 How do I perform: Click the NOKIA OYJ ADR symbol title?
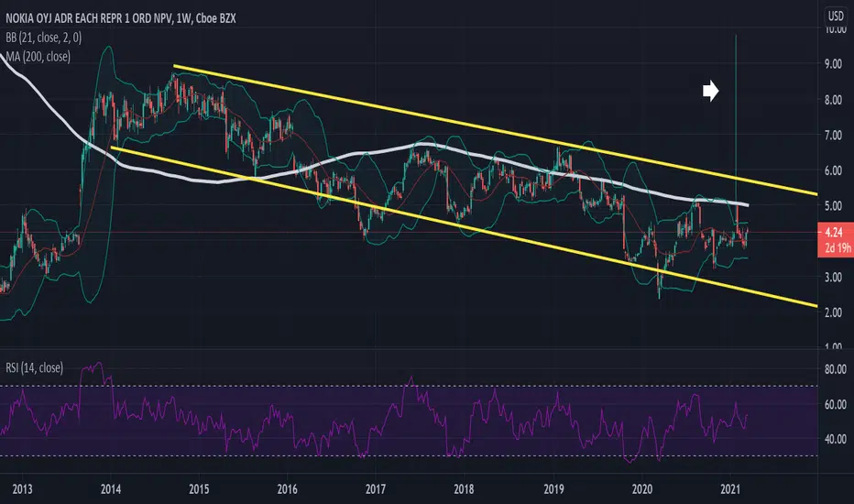(120, 18)
